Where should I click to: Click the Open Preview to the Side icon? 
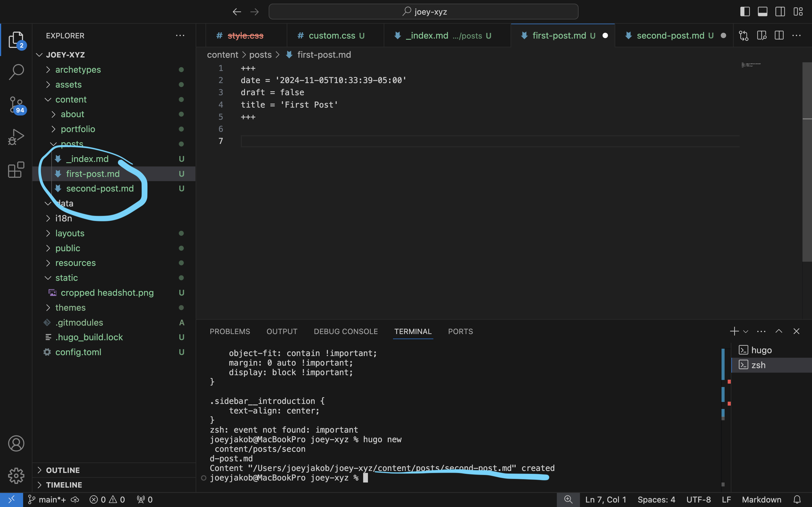pyautogui.click(x=761, y=35)
